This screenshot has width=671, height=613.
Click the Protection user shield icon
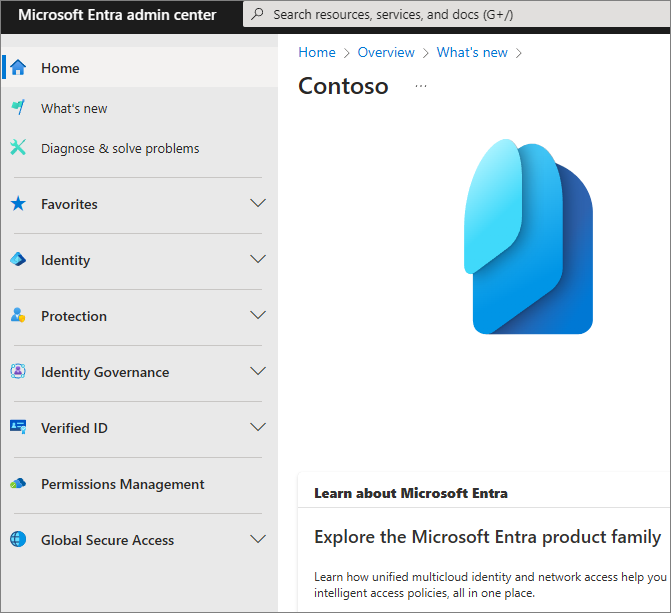(18, 315)
